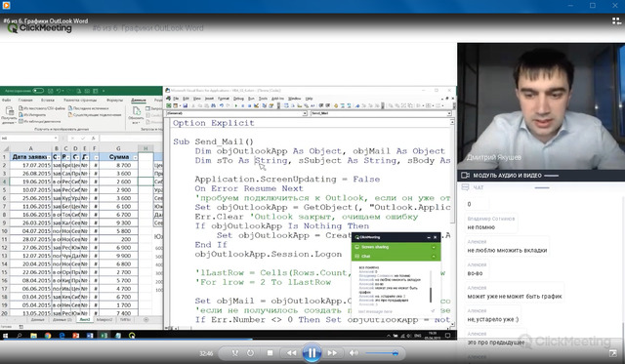Click the green Run macro icon in VBA toolbar
This screenshot has height=364, width=625.
tap(236, 106)
